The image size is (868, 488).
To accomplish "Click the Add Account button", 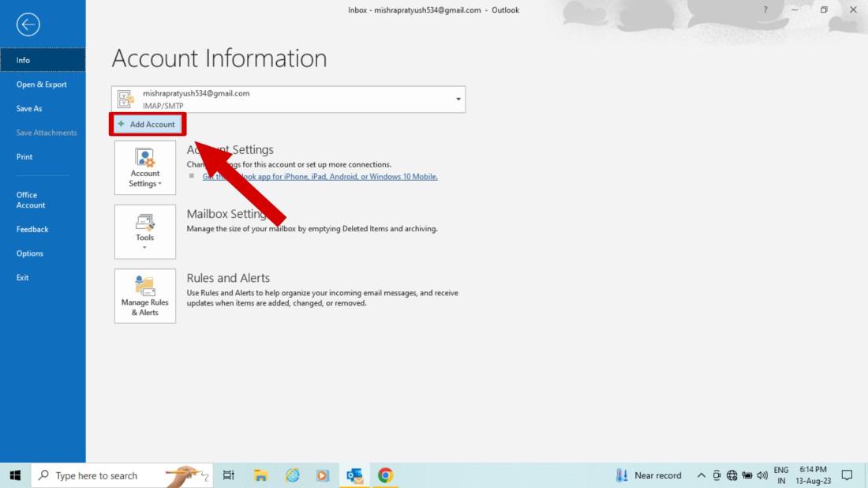I will click(x=148, y=124).
